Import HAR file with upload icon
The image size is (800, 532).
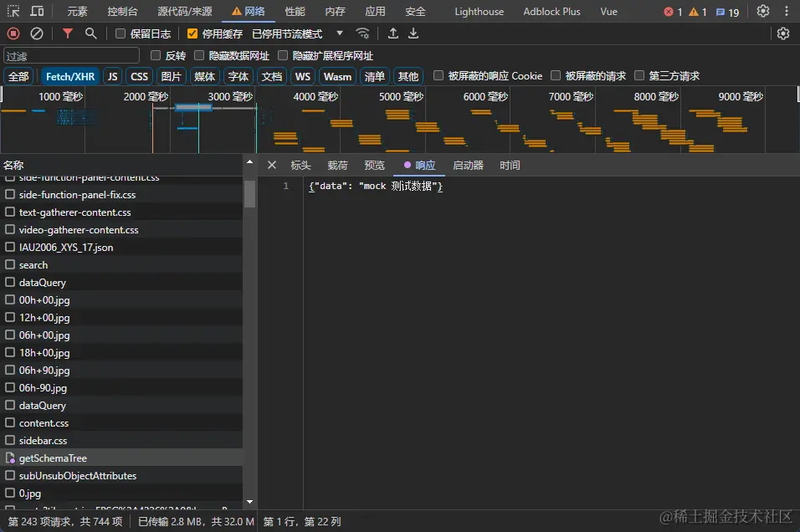pyautogui.click(x=392, y=33)
